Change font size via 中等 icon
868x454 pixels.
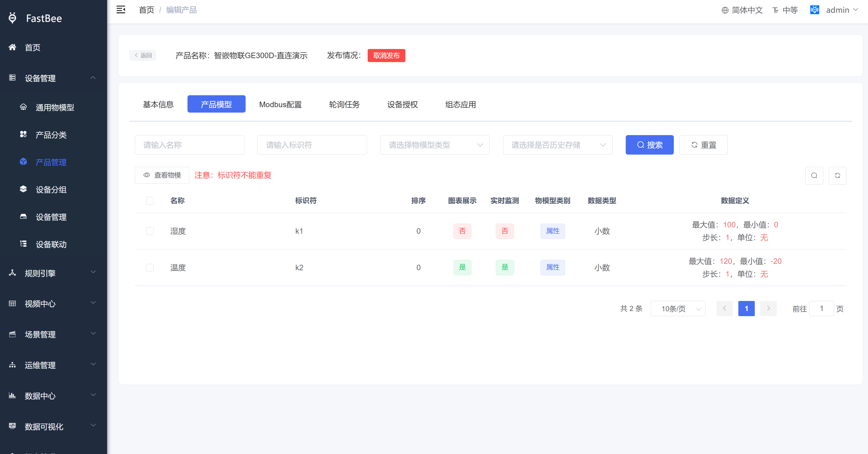(775, 10)
